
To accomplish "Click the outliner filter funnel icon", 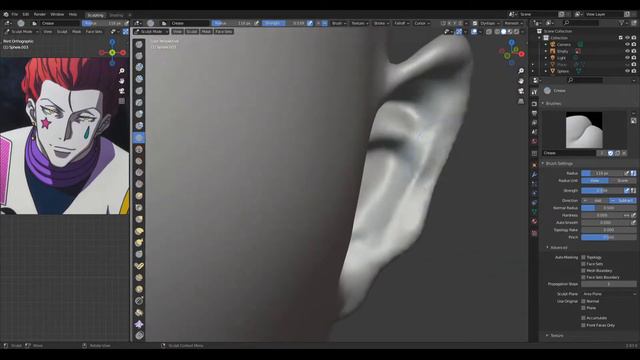I will click(x=621, y=23).
